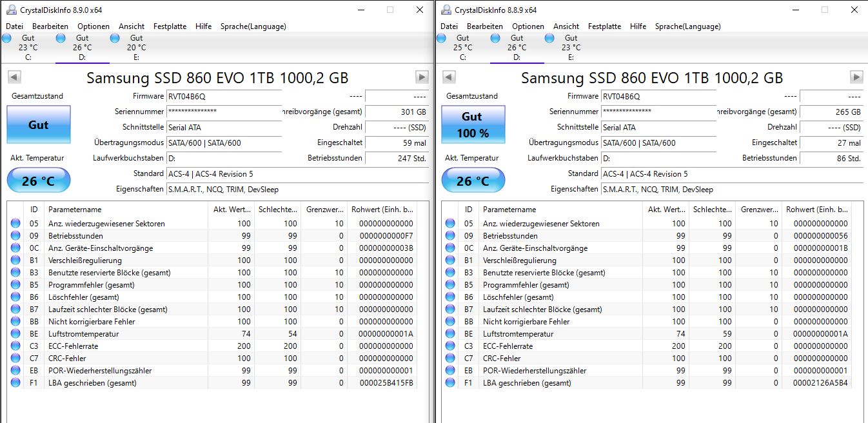Click 301 GB total writes field in left window
Screen dimensions: 868x423
(397, 112)
